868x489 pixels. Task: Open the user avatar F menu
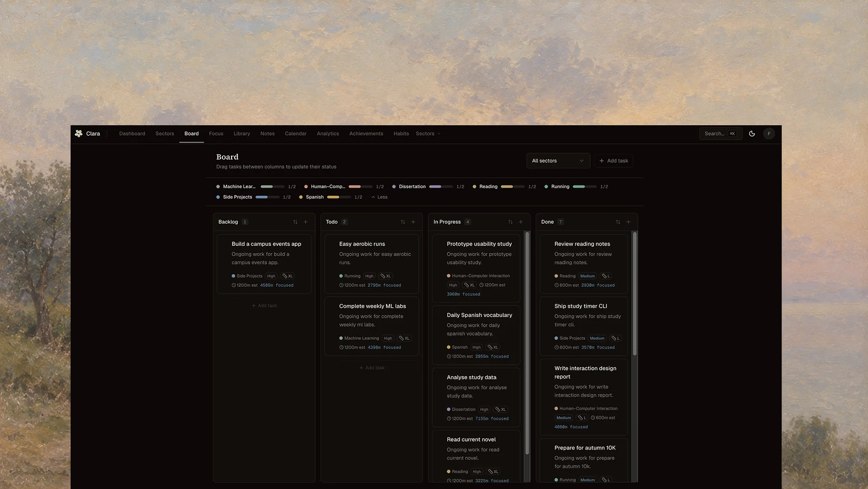point(769,134)
